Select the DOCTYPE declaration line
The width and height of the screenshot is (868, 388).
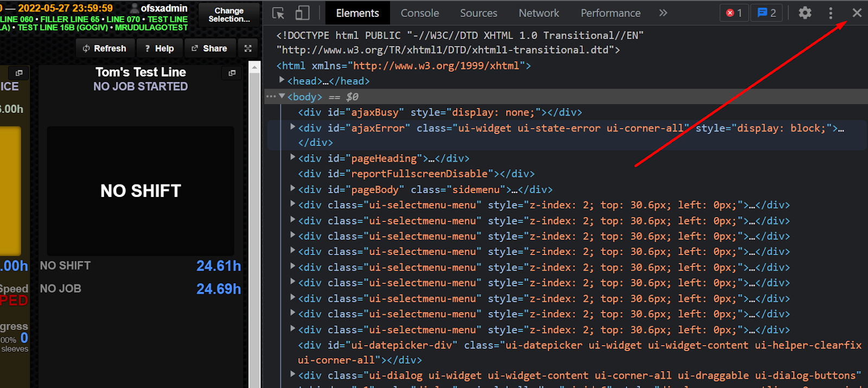click(459, 42)
